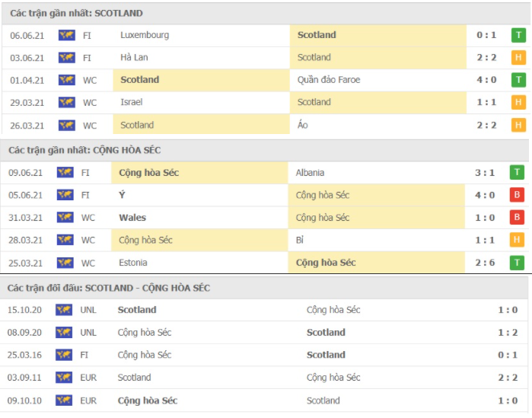Image resolution: width=532 pixels, height=418 pixels.
Task: Click the world flag icon beside 09.06.21
Action: pos(65,172)
